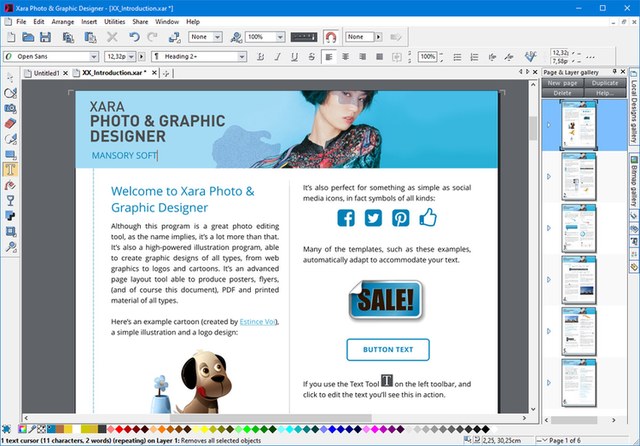Select the Eraser tool
The width and height of the screenshot is (640, 446).
coord(10,123)
